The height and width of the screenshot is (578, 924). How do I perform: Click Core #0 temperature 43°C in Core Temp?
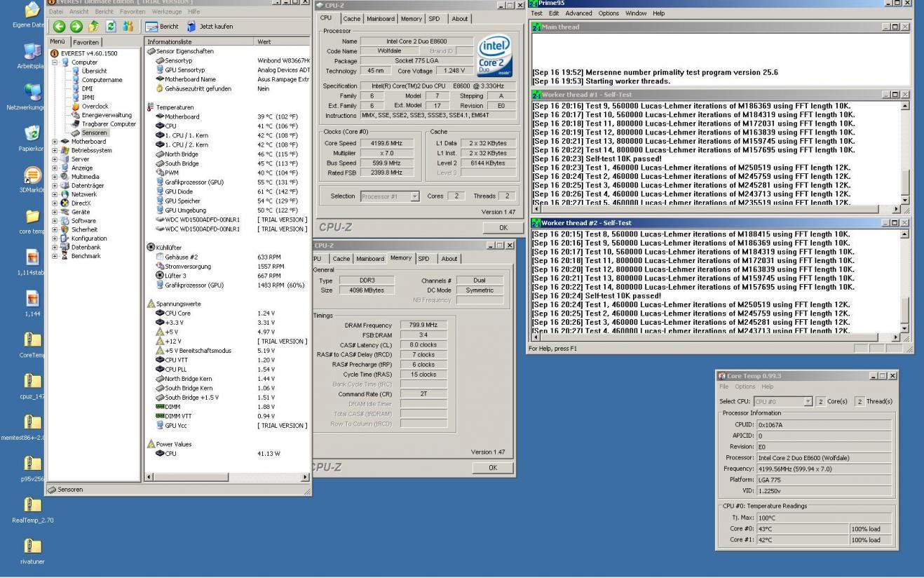[802, 529]
